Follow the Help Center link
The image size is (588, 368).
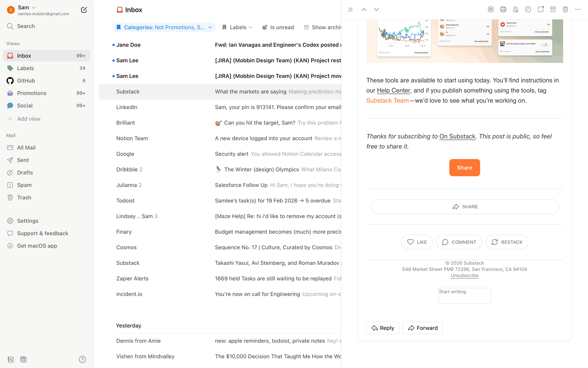coord(393,90)
